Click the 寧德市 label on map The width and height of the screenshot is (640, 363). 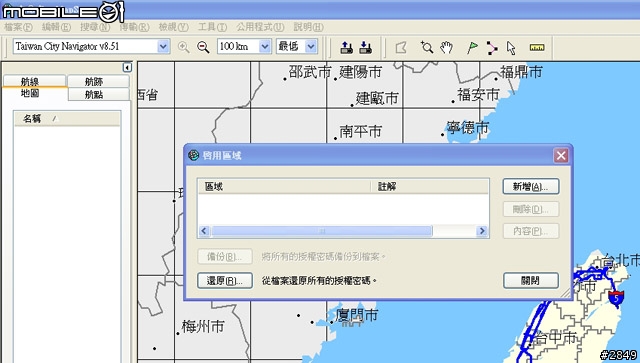[x=468, y=128]
